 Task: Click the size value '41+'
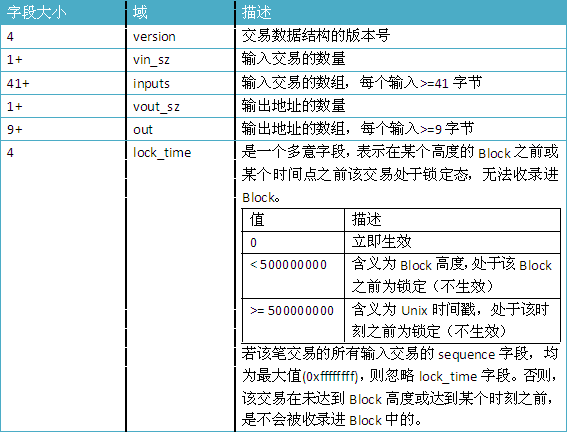[x=18, y=84]
